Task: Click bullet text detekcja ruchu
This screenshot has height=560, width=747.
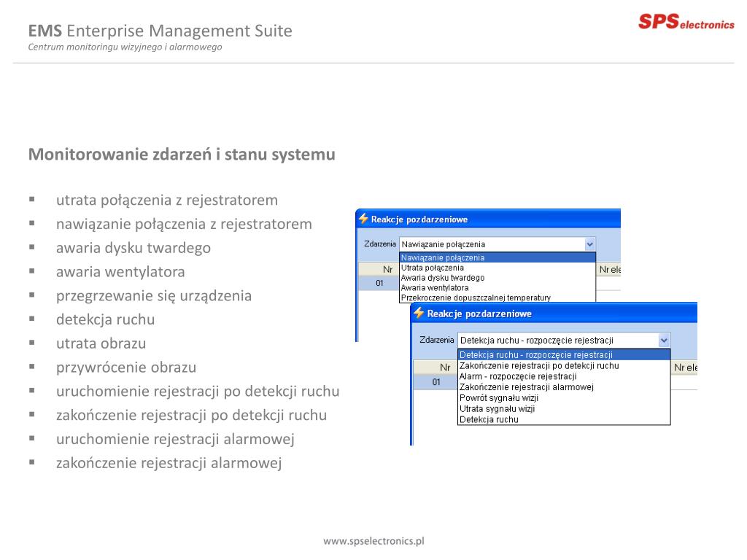Action: [x=105, y=319]
